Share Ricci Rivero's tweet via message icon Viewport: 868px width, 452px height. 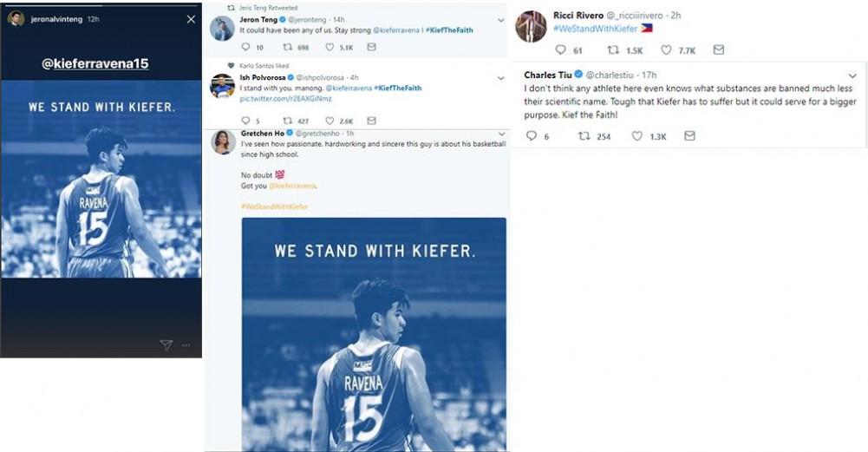[718, 50]
